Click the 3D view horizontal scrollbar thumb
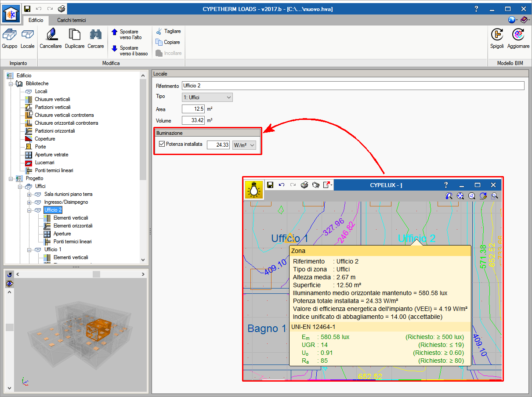532x397 pixels. [96, 274]
